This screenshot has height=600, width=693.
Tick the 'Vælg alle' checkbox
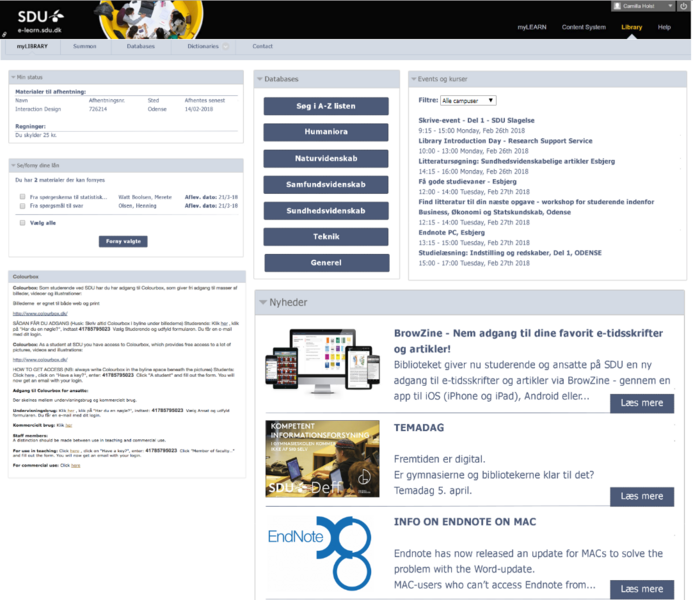tap(22, 223)
